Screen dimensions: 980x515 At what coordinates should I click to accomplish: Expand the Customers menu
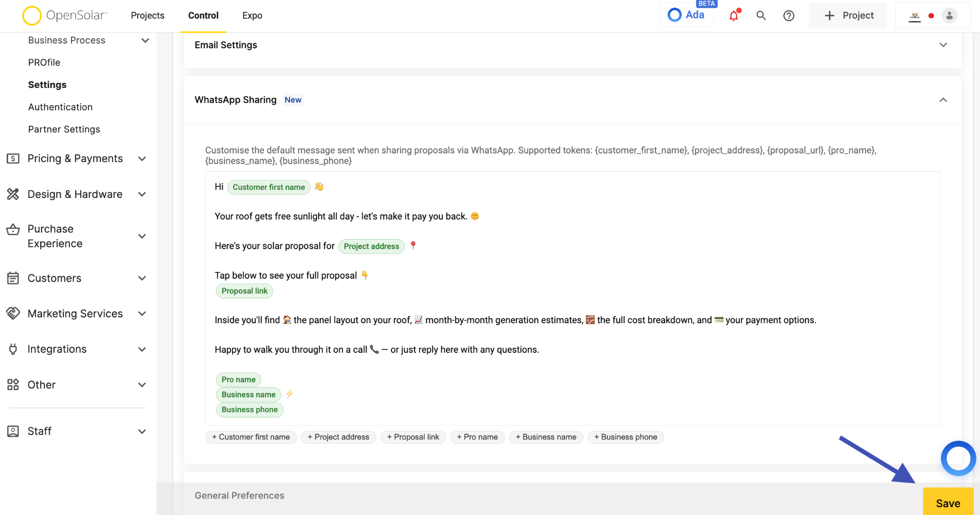pyautogui.click(x=142, y=278)
